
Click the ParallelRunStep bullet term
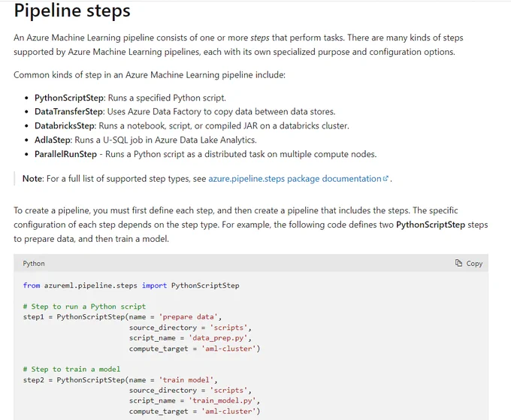click(65, 154)
